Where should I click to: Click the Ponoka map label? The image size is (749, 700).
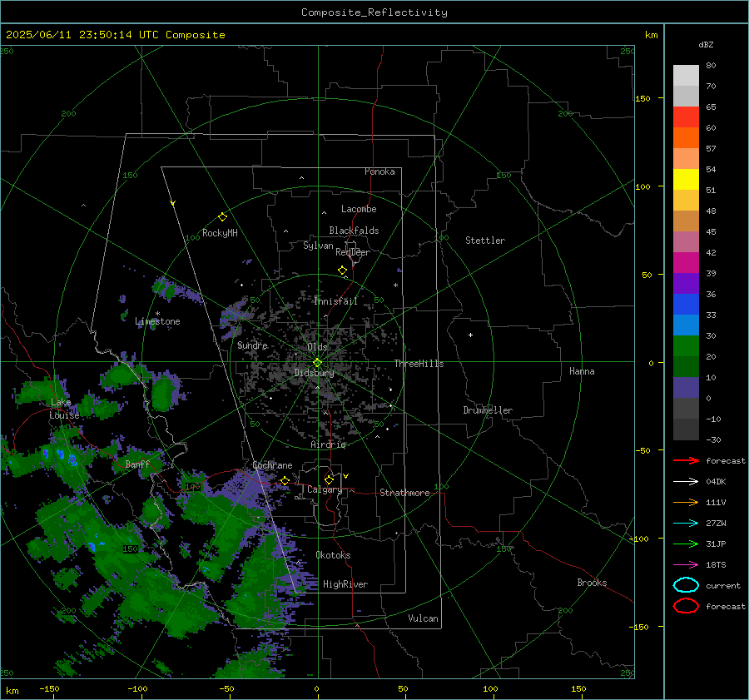tap(379, 171)
